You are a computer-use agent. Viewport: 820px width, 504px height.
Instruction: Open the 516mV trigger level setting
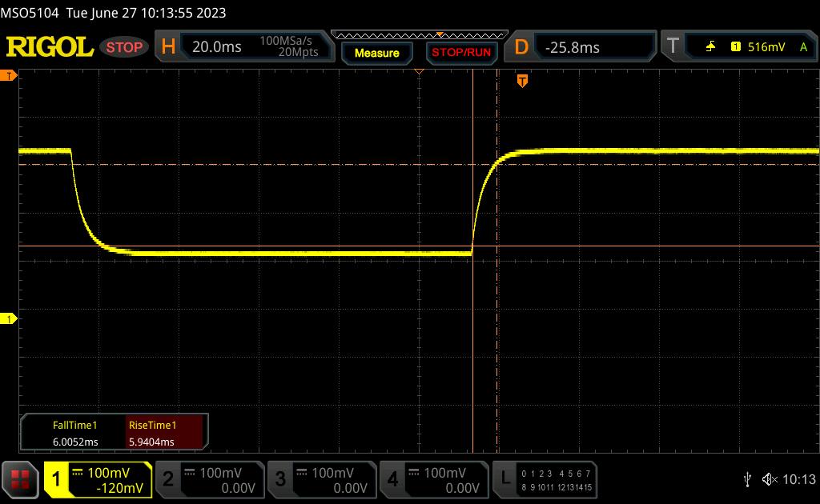tap(766, 47)
